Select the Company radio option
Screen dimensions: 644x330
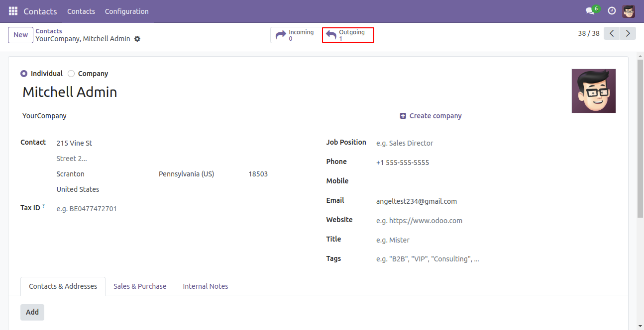point(71,74)
